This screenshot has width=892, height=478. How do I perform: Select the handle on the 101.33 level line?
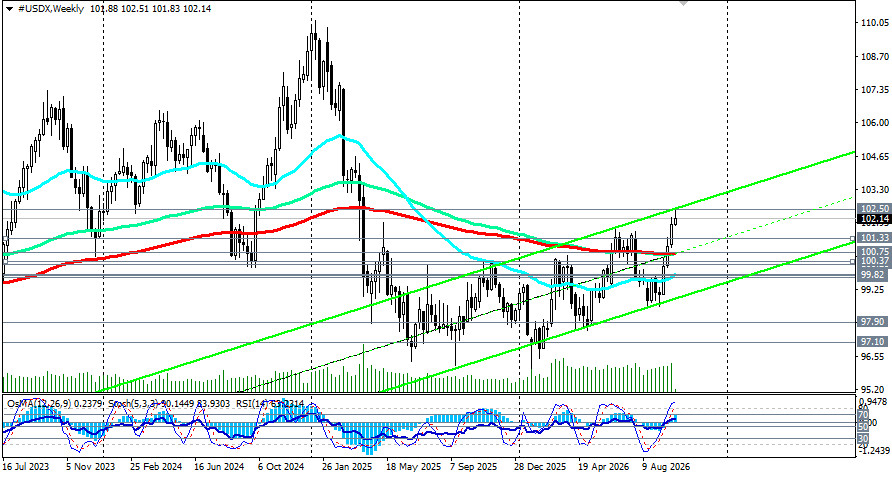pos(852,238)
